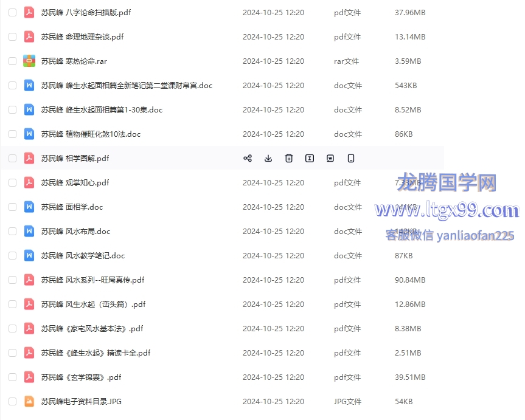Click the RAR archive icon of 寒热论命.rar
525x420 pixels.
[29, 61]
